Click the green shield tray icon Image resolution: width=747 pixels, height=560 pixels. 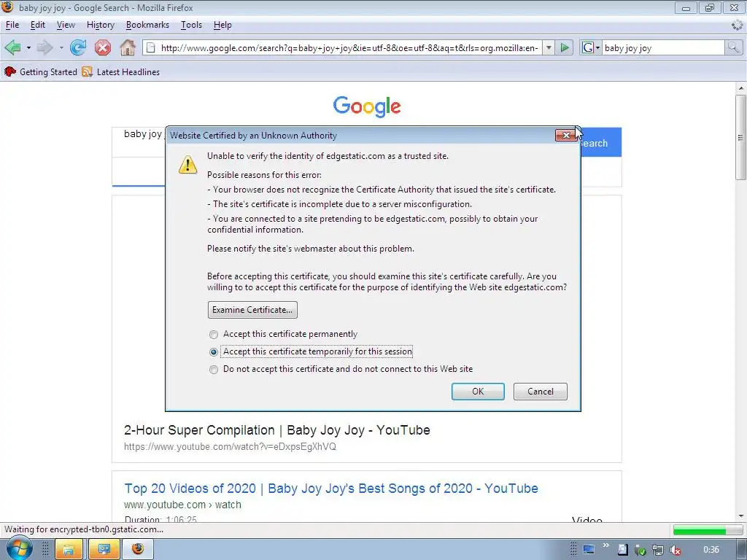coord(640,551)
